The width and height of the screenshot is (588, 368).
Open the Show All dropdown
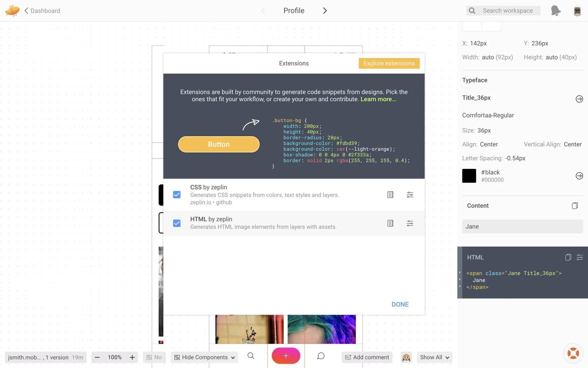click(434, 357)
